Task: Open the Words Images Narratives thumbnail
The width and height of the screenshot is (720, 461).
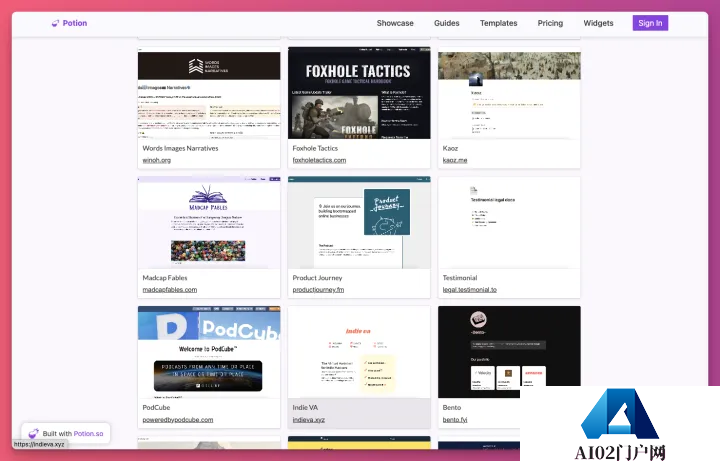Action: tap(209, 93)
